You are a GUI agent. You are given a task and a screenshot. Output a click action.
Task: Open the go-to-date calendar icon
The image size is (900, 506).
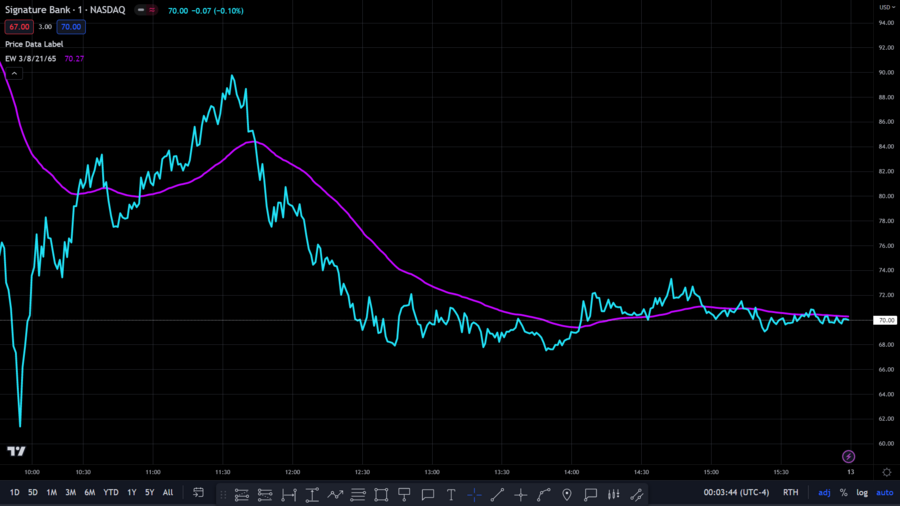click(199, 493)
